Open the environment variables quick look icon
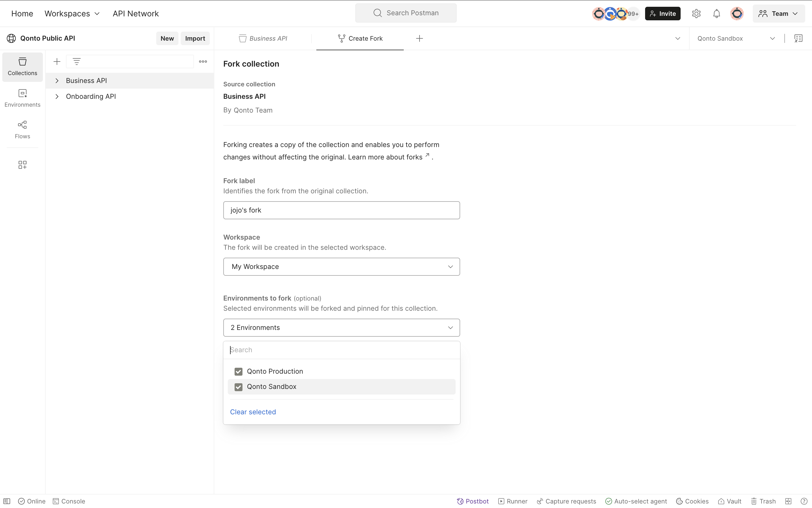The width and height of the screenshot is (812, 508). (798, 38)
